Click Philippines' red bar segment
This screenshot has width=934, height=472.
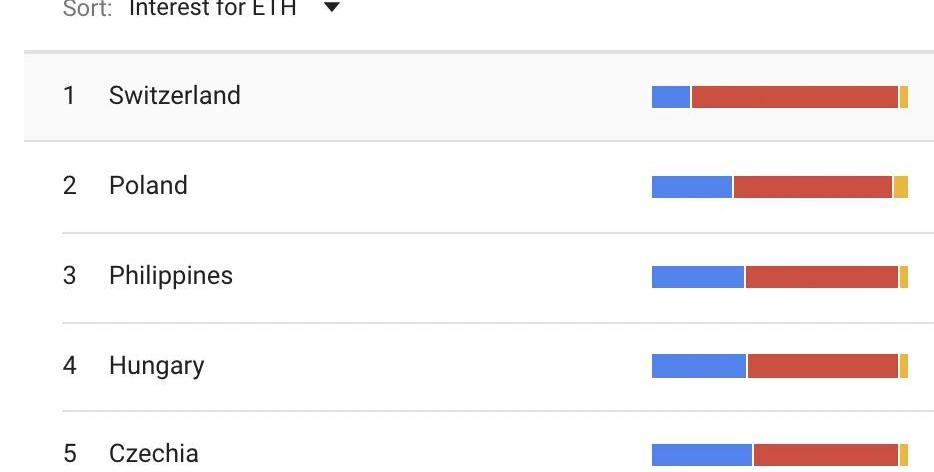pyautogui.click(x=821, y=277)
